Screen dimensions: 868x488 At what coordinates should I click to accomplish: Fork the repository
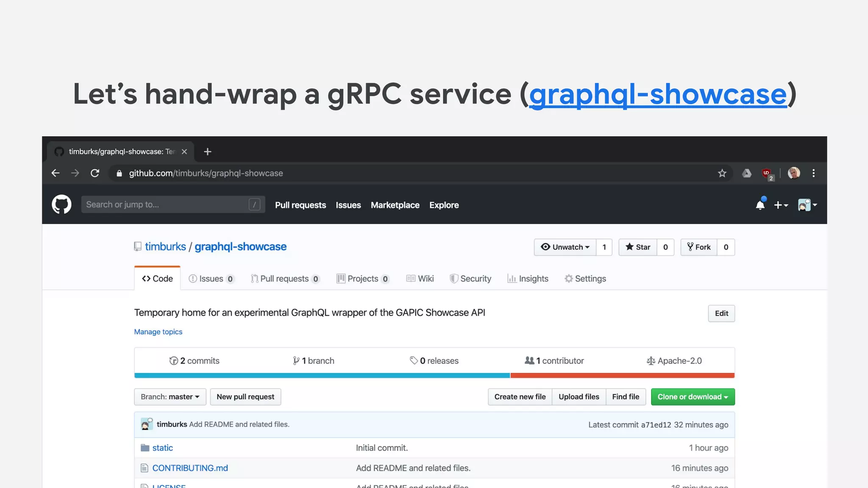point(699,247)
